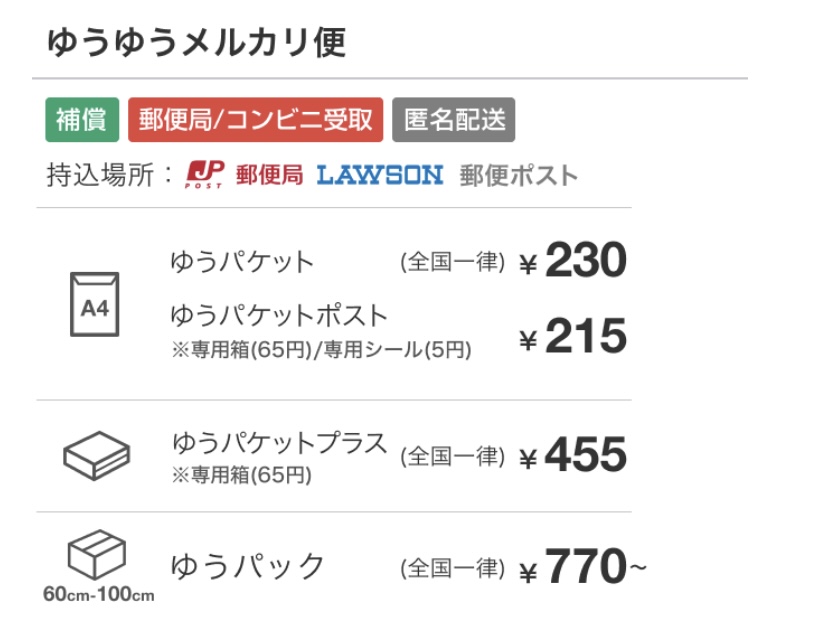Screen dimensions: 828x644
Task: Select the red 郵便局/コンビニ受取 badge
Action: (255, 120)
